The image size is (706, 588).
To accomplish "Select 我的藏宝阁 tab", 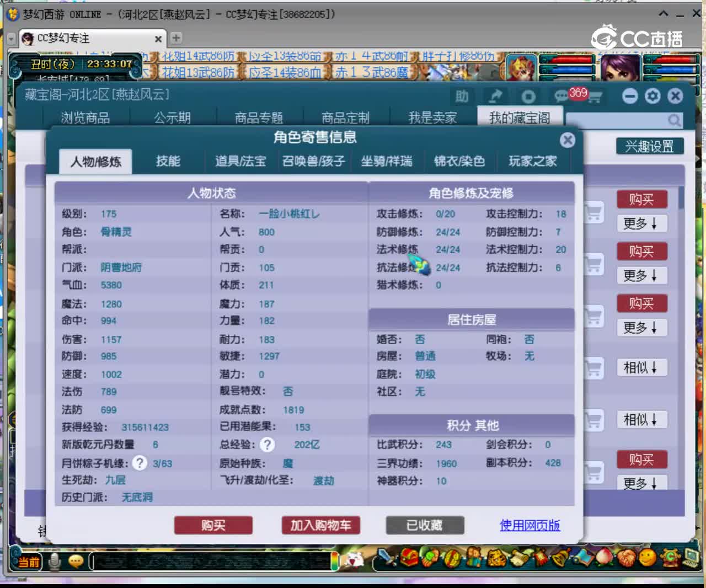I will tap(520, 117).
